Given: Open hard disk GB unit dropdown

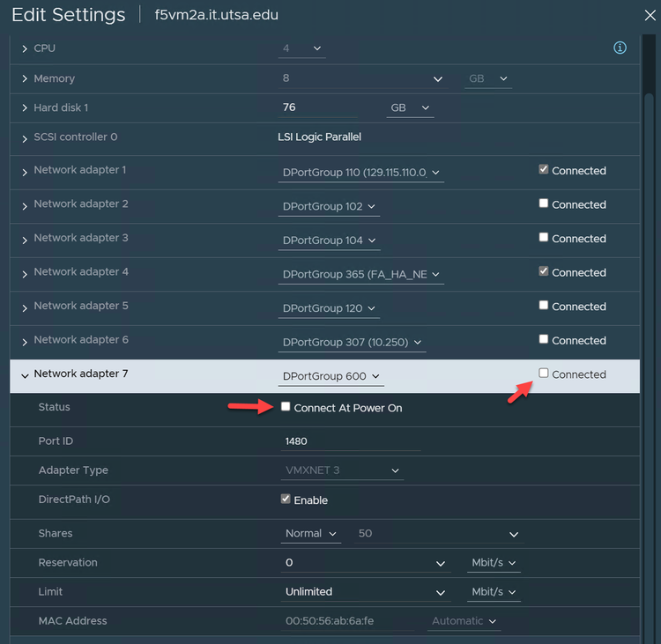Looking at the screenshot, I should click(x=410, y=107).
